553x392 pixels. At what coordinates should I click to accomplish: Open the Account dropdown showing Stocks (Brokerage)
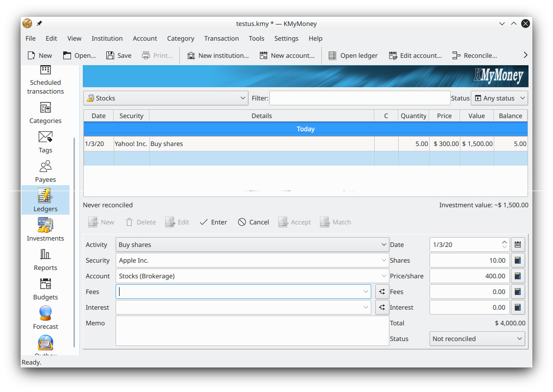[252, 276]
